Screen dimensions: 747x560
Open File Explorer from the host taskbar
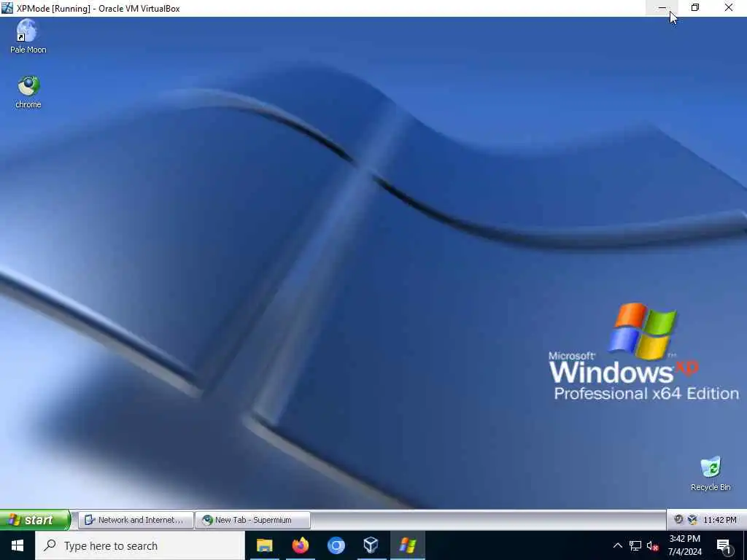(264, 545)
